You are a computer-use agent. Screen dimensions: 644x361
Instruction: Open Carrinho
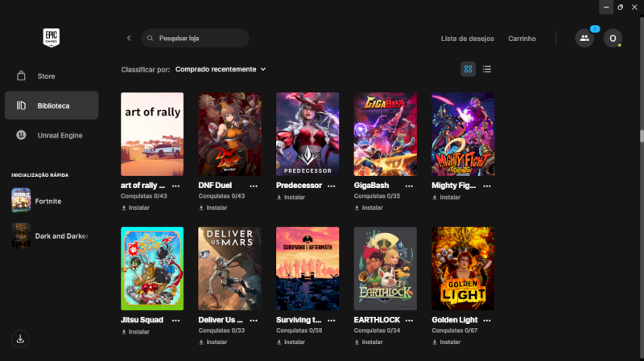click(522, 39)
